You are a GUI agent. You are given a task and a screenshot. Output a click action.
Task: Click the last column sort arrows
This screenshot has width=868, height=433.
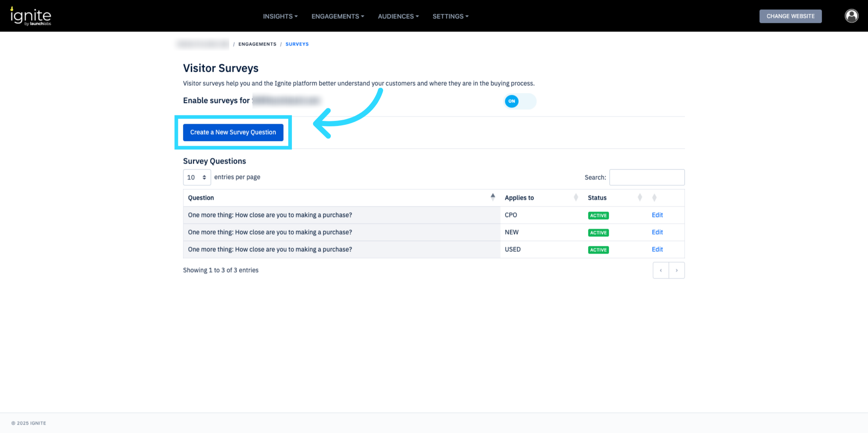(654, 198)
